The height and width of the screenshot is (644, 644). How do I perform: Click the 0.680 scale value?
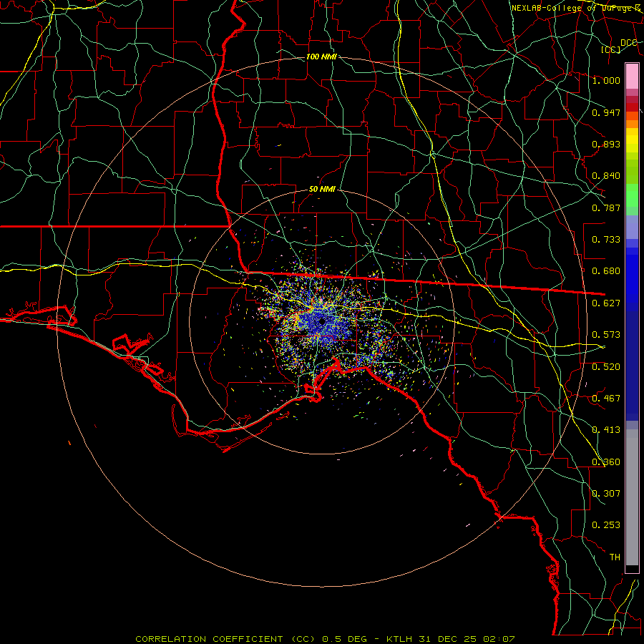(606, 271)
